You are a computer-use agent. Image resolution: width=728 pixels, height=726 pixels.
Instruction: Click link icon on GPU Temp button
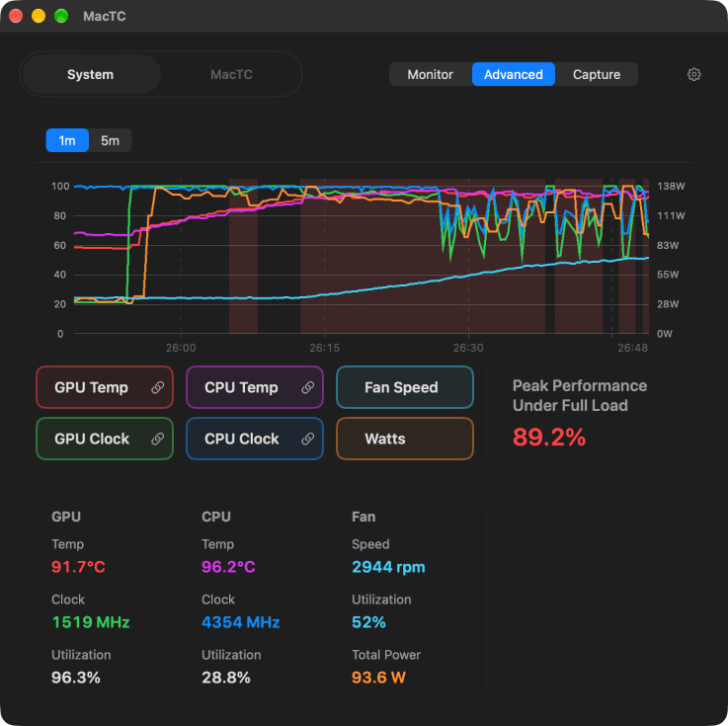tap(157, 387)
